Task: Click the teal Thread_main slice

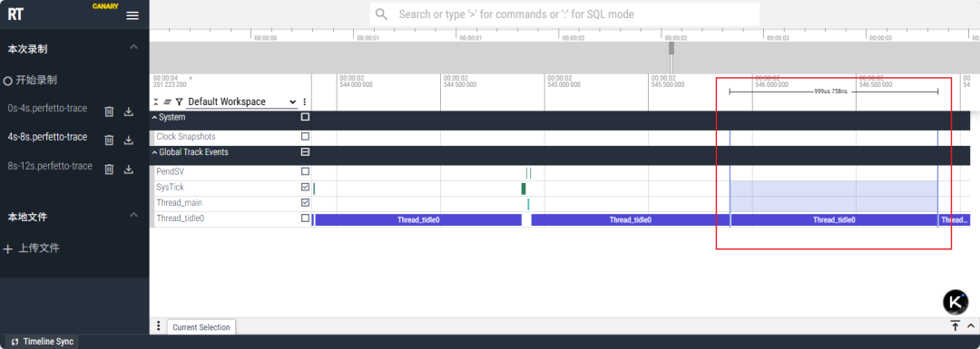Action: [528, 204]
